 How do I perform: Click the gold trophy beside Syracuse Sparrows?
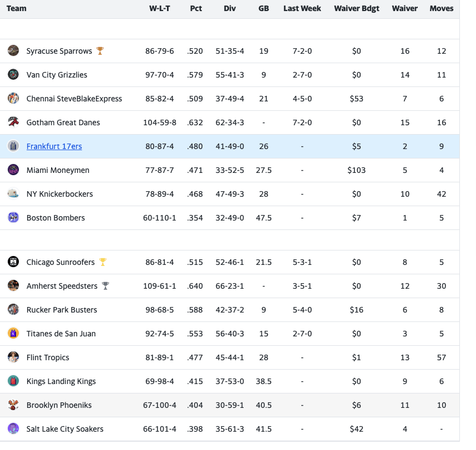[x=100, y=51]
